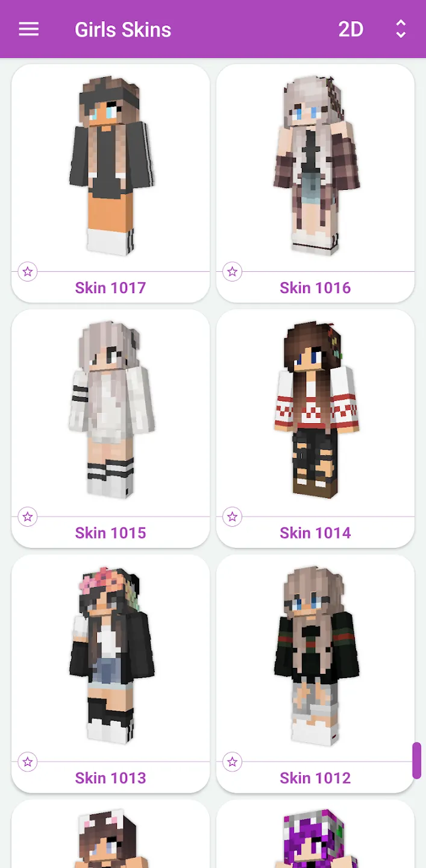The width and height of the screenshot is (426, 868).
Task: Favorite Skin 1012 with star icon
Action: coord(233,762)
